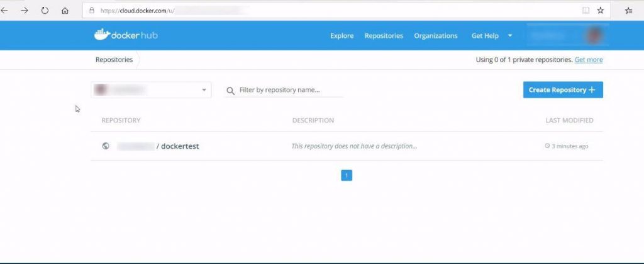The image size is (644, 264).
Task: Click 'This repository does not have a description' text
Action: point(354,146)
